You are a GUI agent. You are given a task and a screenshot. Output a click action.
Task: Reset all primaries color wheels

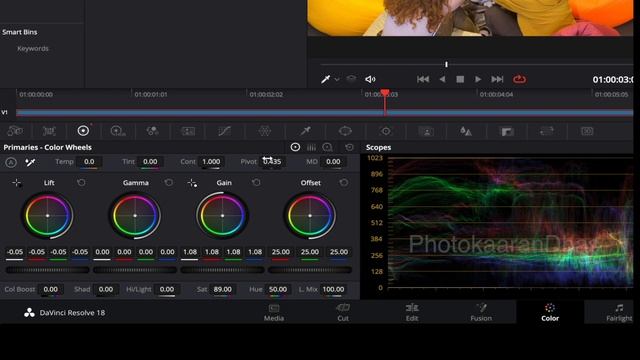[349, 147]
